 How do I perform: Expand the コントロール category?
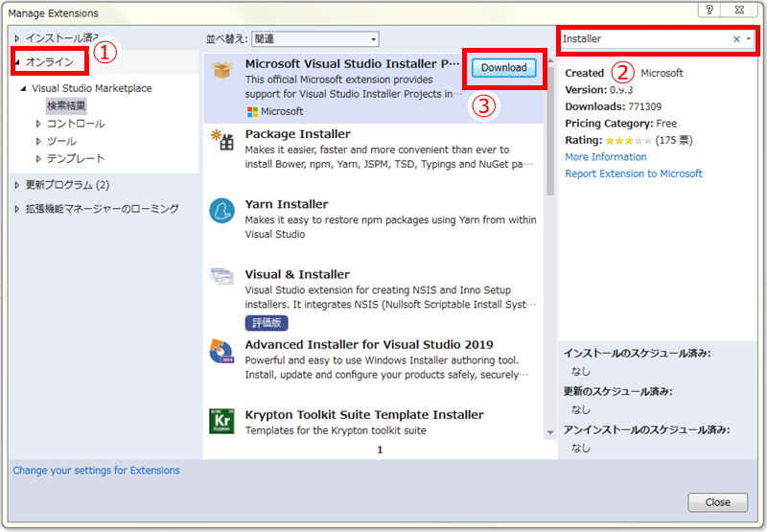tap(38, 124)
